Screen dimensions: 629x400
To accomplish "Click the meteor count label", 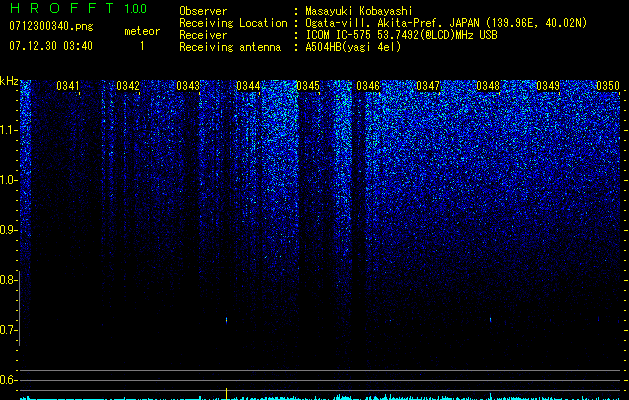I will pyautogui.click(x=142, y=31).
